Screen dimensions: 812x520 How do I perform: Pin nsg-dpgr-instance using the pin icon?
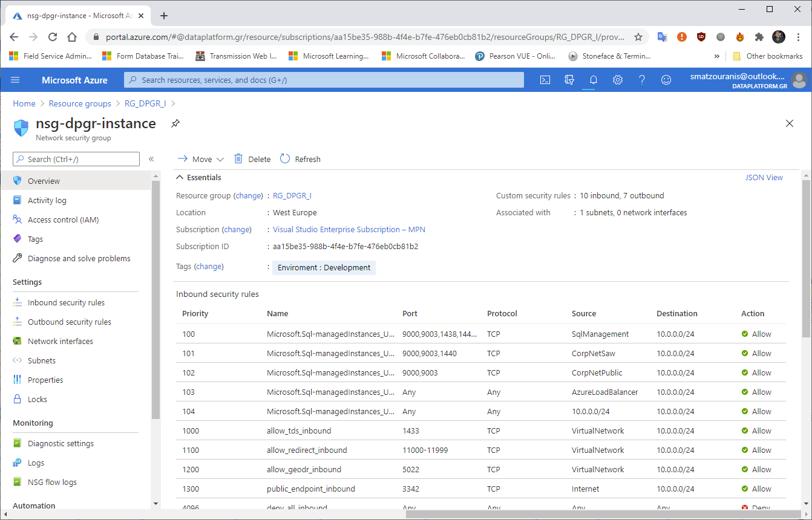(x=175, y=123)
